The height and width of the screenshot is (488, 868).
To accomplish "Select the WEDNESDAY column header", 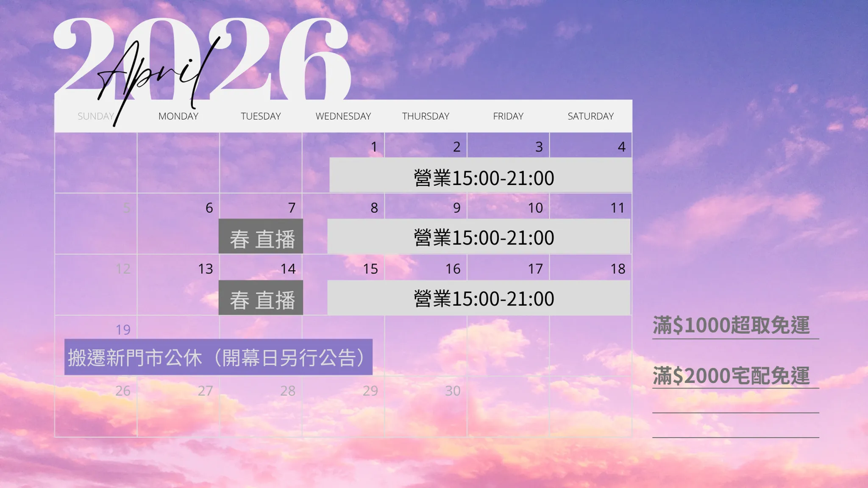I will [343, 116].
